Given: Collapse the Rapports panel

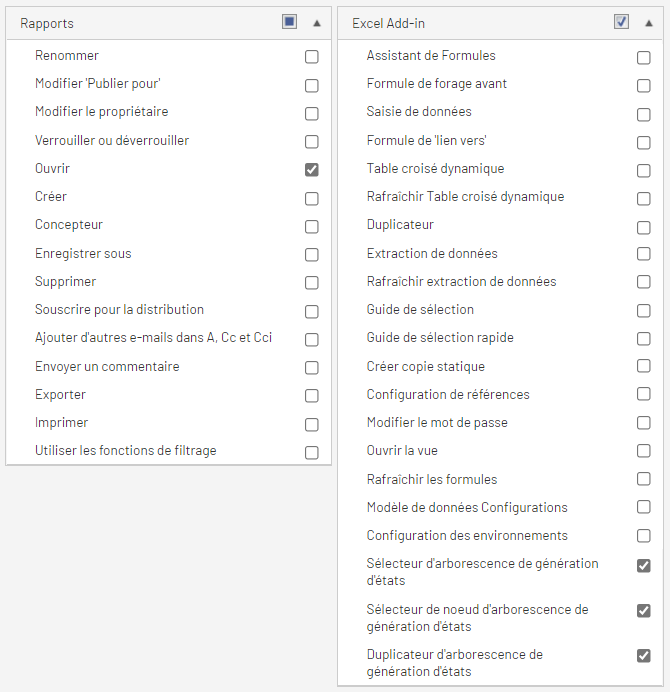Looking at the screenshot, I should 316,23.
